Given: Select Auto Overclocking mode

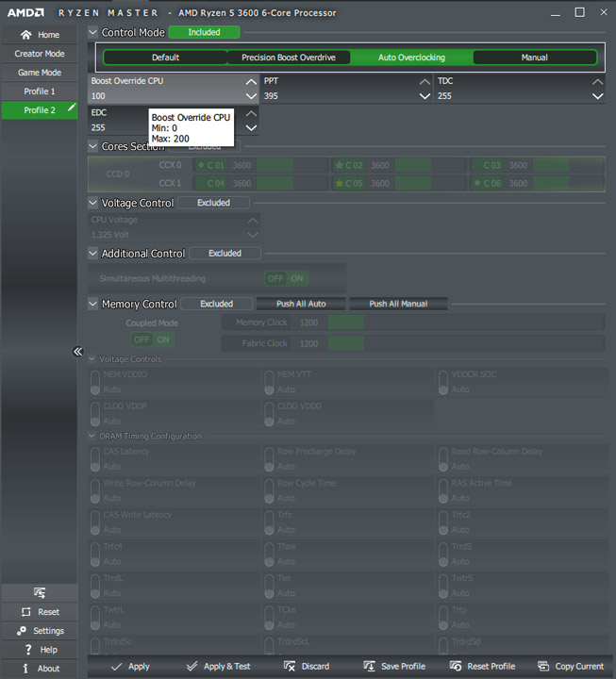Looking at the screenshot, I should pyautogui.click(x=411, y=58).
